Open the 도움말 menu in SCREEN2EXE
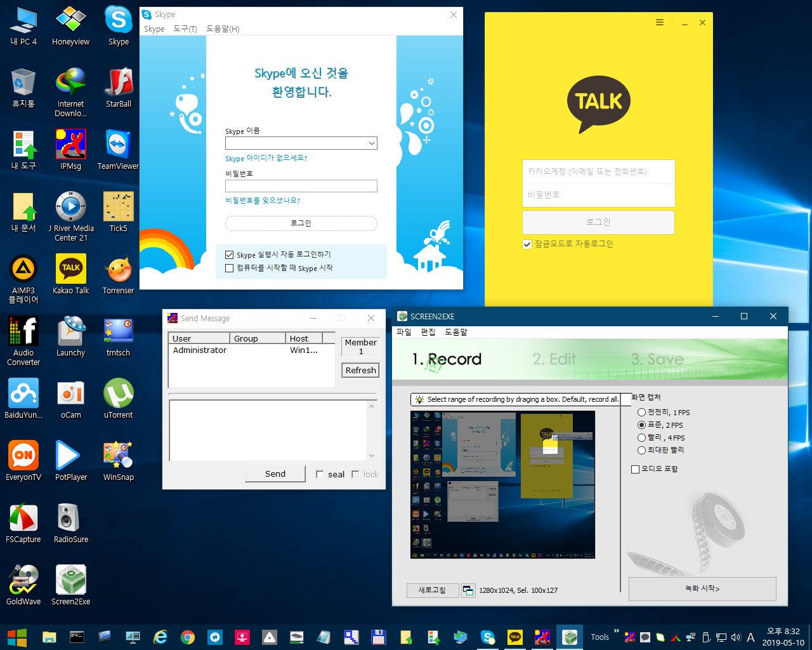Screen dimensions: 812x650 (456, 332)
